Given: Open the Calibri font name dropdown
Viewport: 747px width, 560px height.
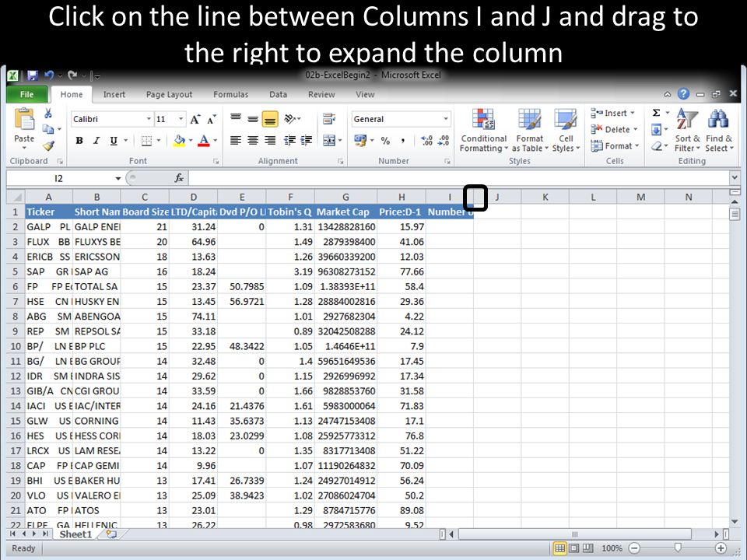Looking at the screenshot, I should click(x=149, y=119).
